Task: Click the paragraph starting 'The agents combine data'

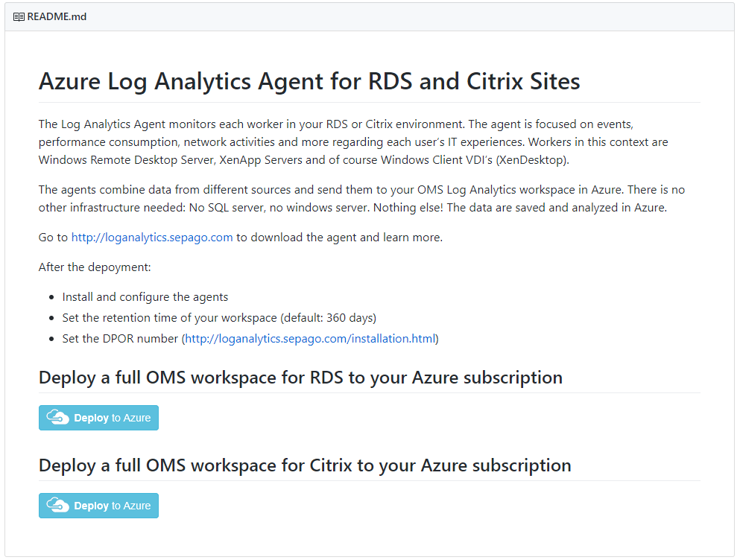Action: 361,199
